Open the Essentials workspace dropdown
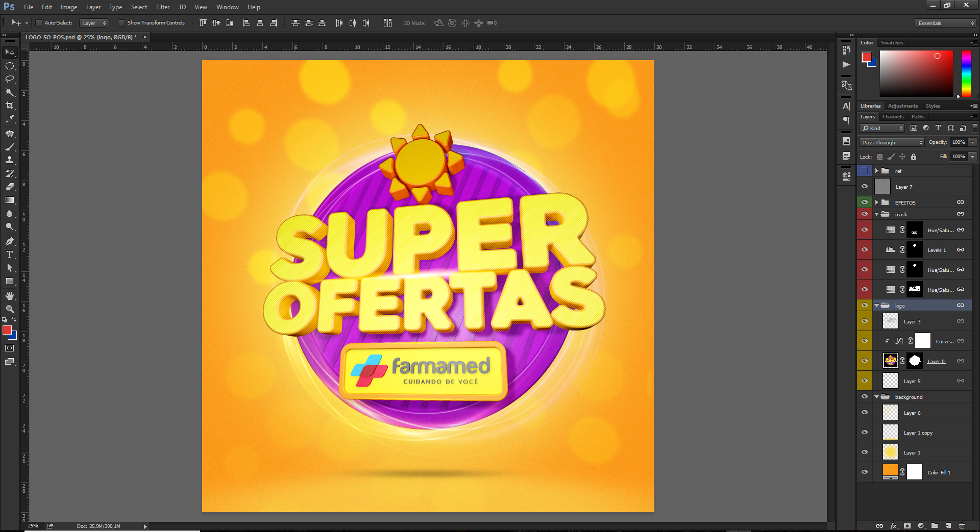Viewport: 980px width, 532px height. pos(945,23)
